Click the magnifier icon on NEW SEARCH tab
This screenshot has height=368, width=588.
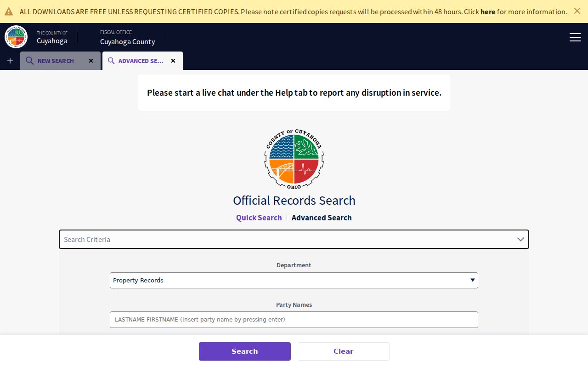point(30,61)
